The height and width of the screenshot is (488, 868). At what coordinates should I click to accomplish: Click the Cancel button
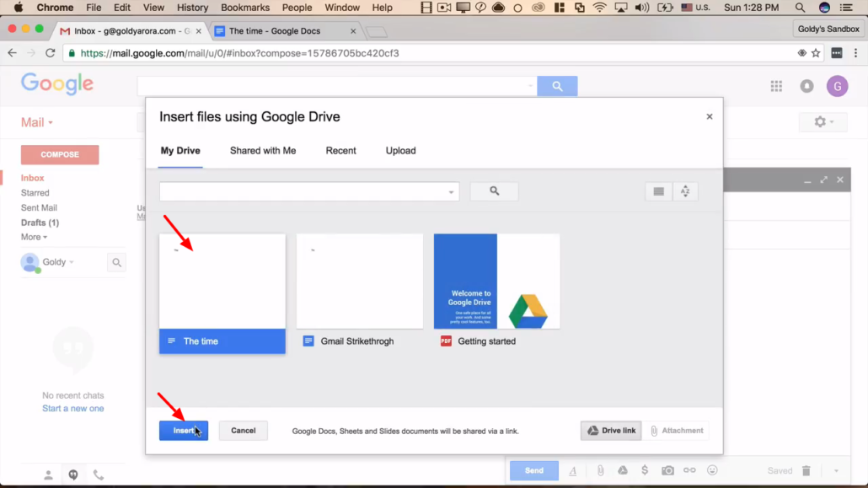(x=243, y=431)
